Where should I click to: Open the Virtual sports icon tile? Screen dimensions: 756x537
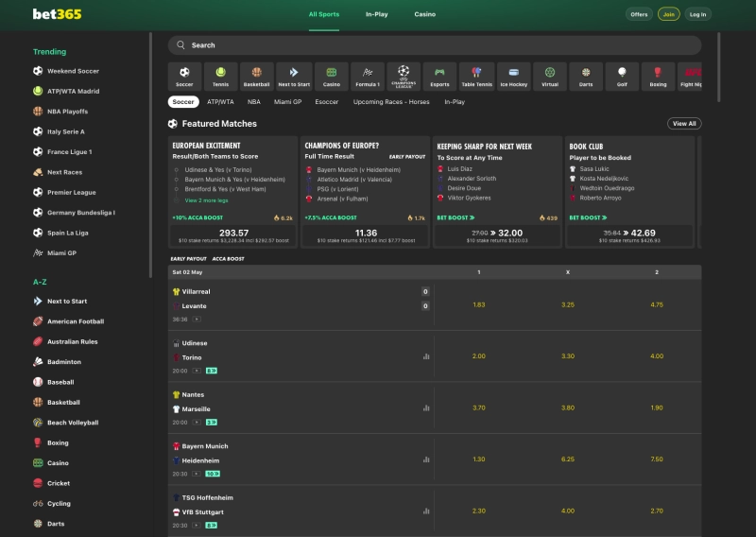[x=550, y=77]
